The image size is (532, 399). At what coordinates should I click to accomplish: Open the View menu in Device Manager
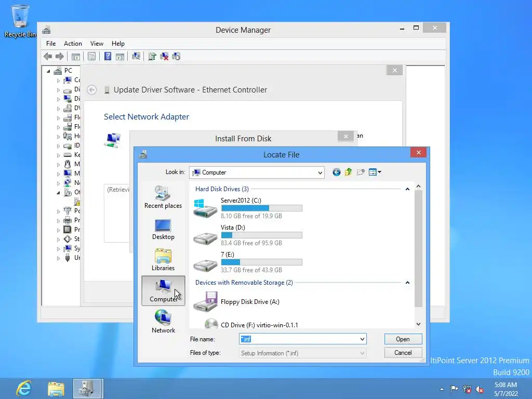97,44
